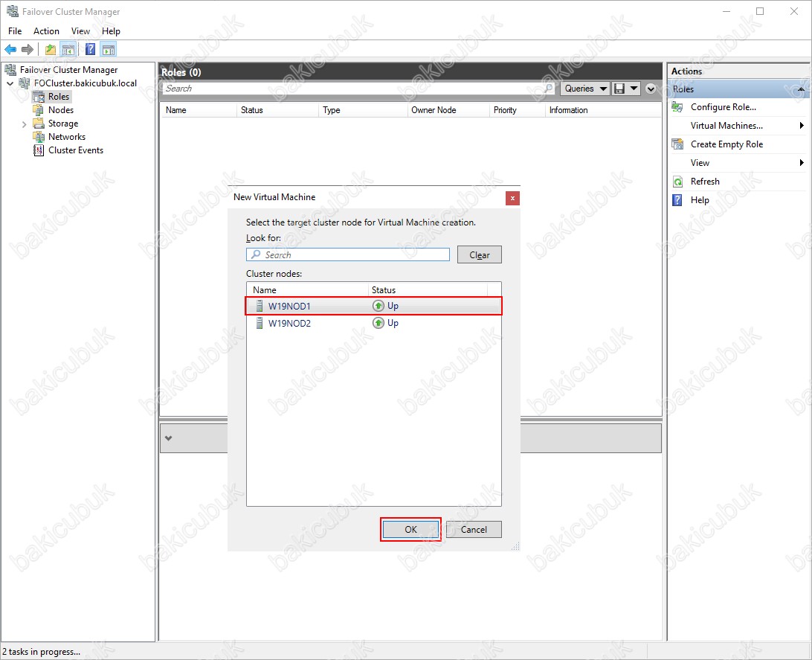The width and height of the screenshot is (812, 660).
Task: Click the '2 tasks in progress...' status text
Action: tap(42, 652)
